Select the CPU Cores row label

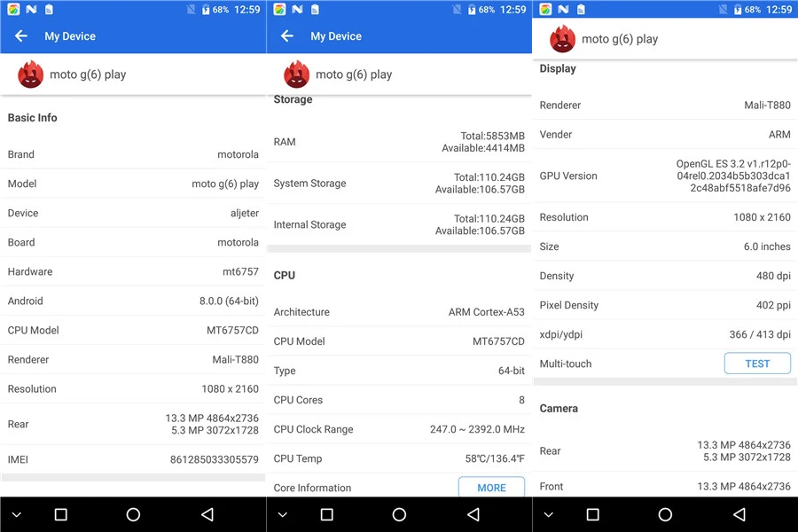298,400
